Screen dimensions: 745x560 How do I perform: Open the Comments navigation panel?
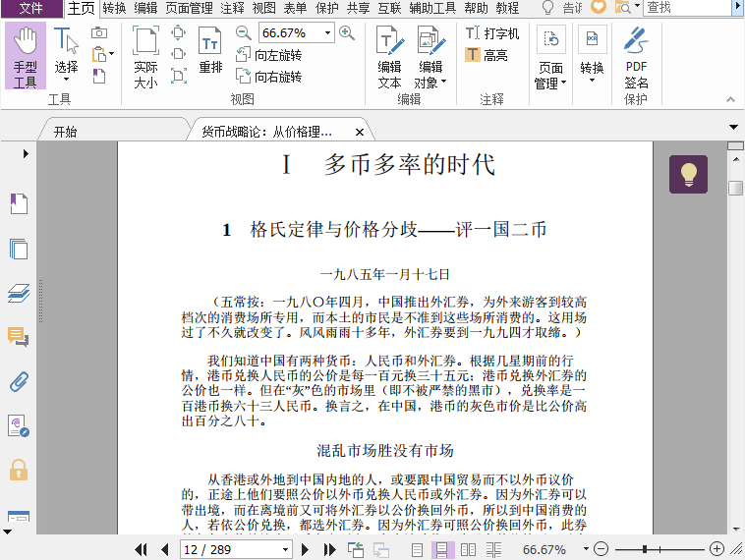pyautogui.click(x=19, y=337)
